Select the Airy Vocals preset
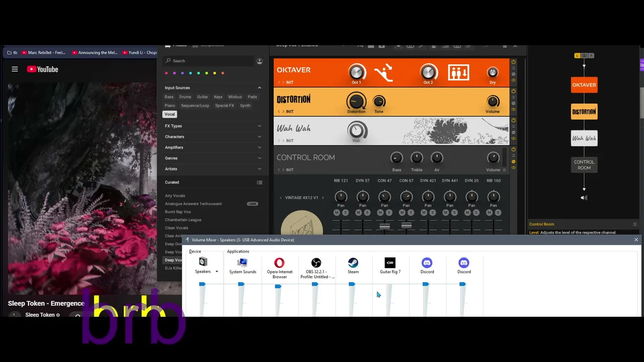Viewport: 644px width, 362px height. click(175, 196)
